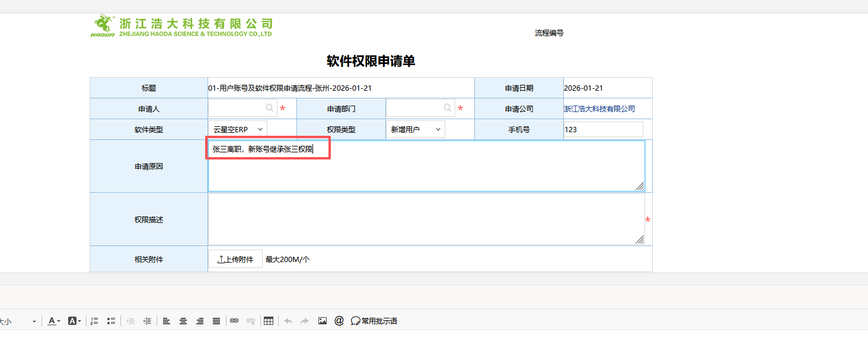
Task: Insert a hyperlink using the link icon
Action: (234, 321)
